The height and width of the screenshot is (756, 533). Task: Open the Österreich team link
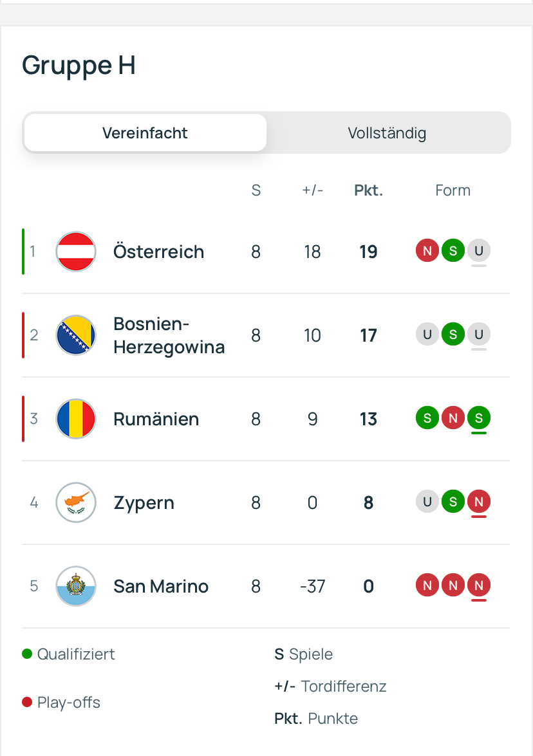tap(158, 252)
